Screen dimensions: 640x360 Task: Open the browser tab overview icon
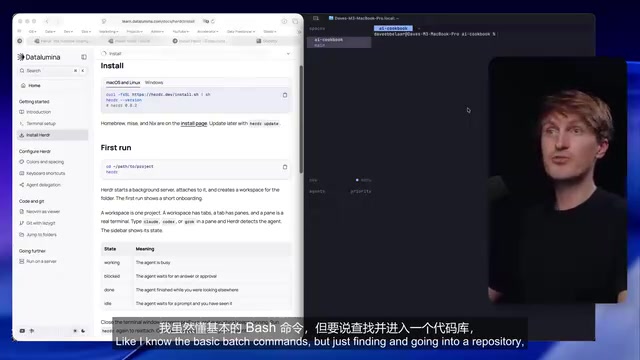tap(295, 21)
